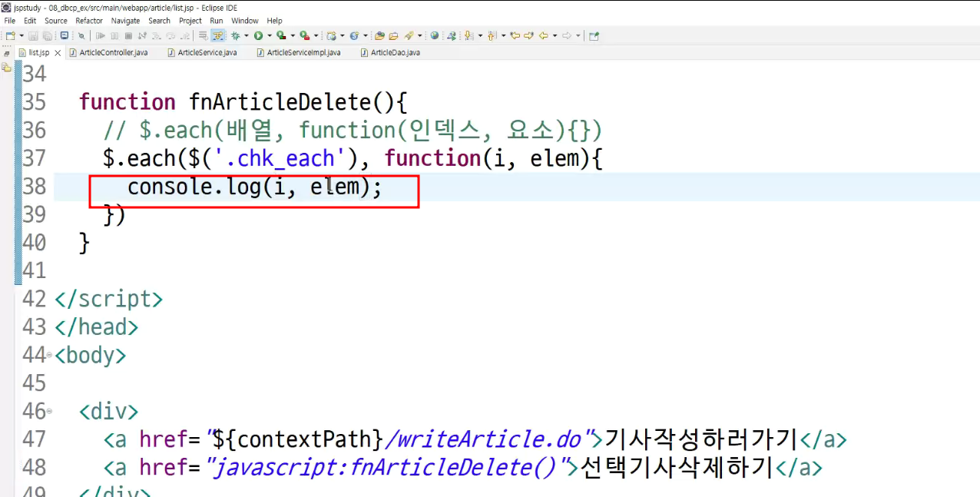Viewport: 980px width, 497px height.
Task: Open the Search menu
Action: click(x=160, y=21)
